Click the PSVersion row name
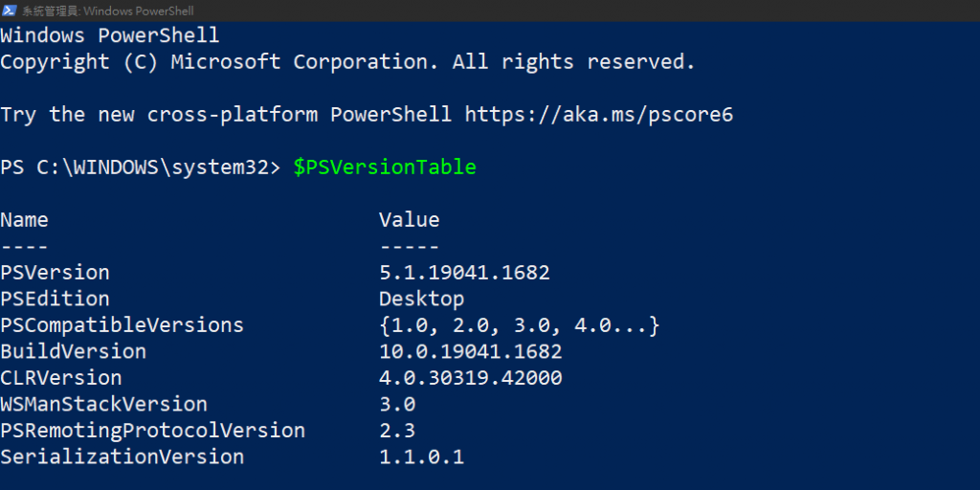The width and height of the screenshot is (980, 490). point(55,273)
